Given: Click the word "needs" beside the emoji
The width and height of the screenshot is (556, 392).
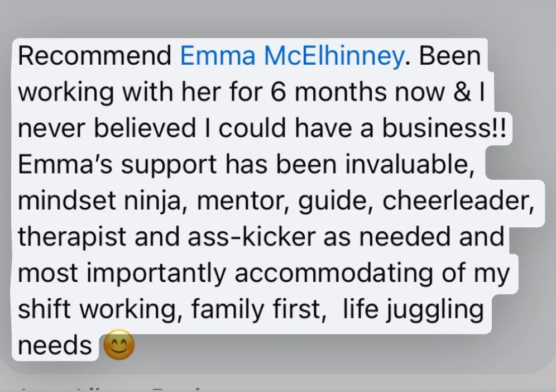Looking at the screenshot, I should 55,345.
